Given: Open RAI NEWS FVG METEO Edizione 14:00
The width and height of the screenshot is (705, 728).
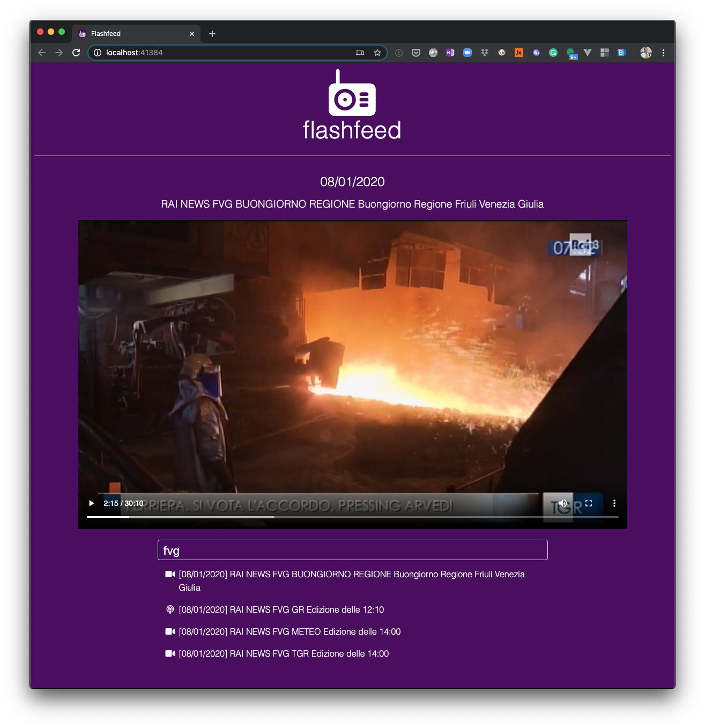Looking at the screenshot, I should click(290, 631).
